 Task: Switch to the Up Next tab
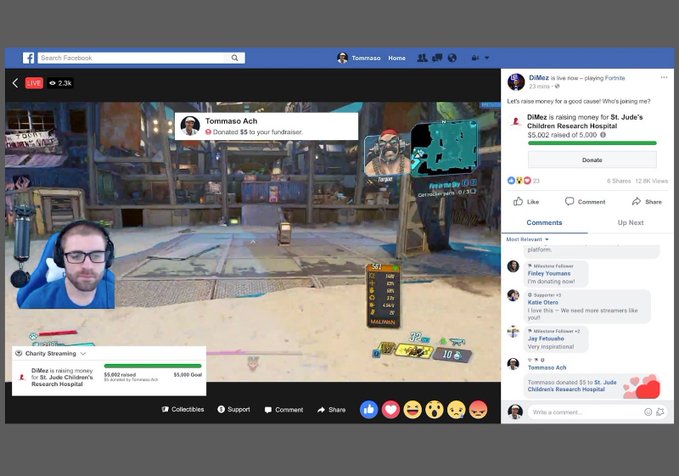click(630, 223)
